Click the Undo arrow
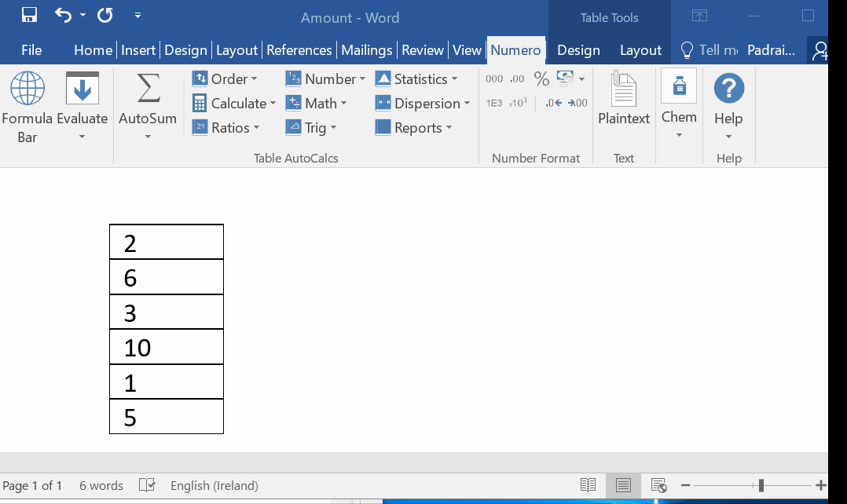 pos(64,15)
